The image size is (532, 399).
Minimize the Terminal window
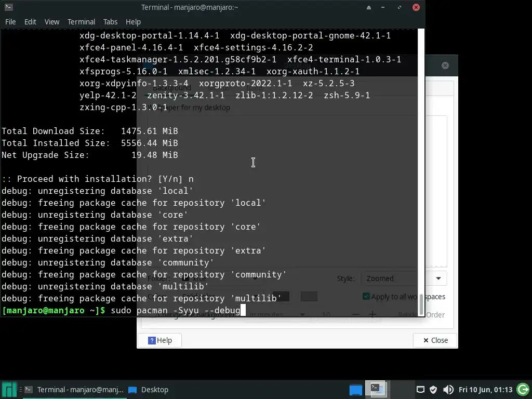383,7
